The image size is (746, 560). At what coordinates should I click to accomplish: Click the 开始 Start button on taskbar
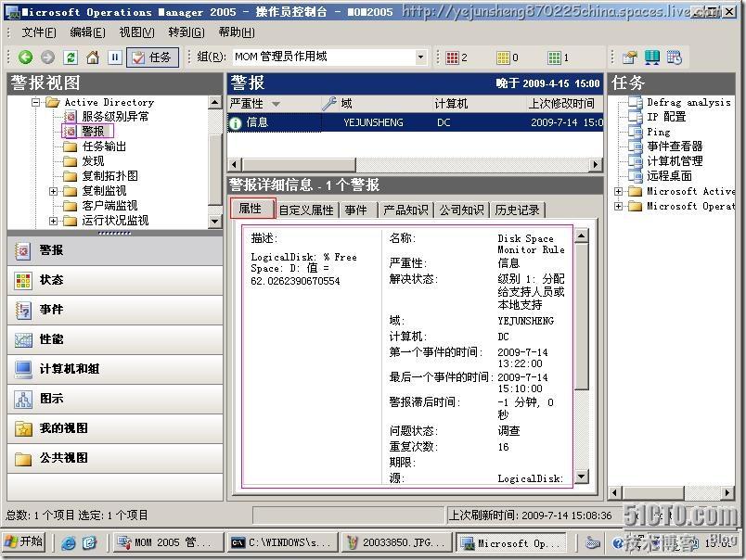(x=24, y=541)
